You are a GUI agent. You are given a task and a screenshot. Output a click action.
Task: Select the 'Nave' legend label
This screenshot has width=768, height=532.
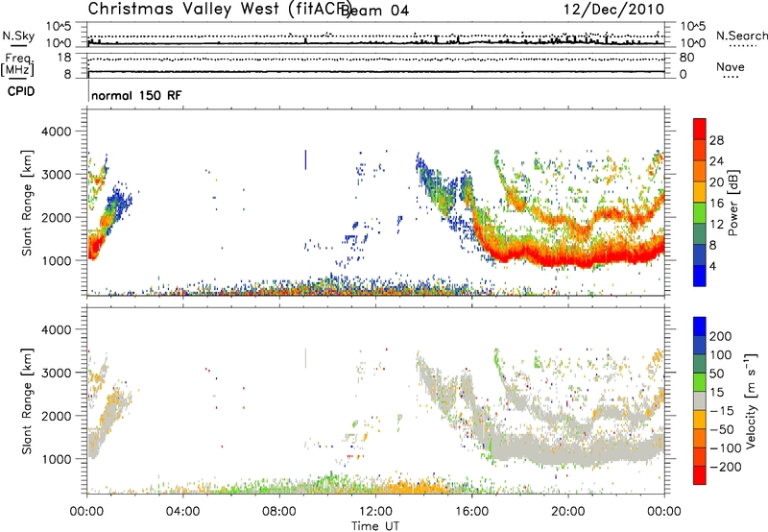click(731, 67)
